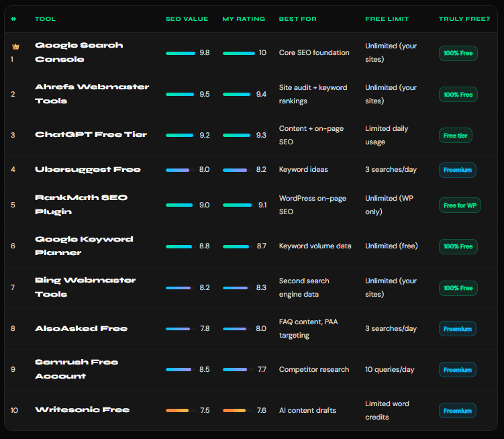Click 100% Free badge for Google Search Console
This screenshot has height=439, width=504.
click(458, 53)
